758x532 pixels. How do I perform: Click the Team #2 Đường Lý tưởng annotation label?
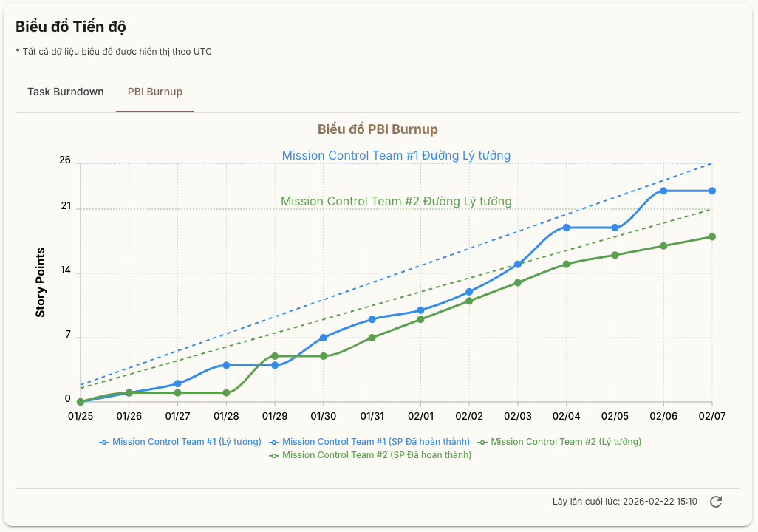pos(396,202)
